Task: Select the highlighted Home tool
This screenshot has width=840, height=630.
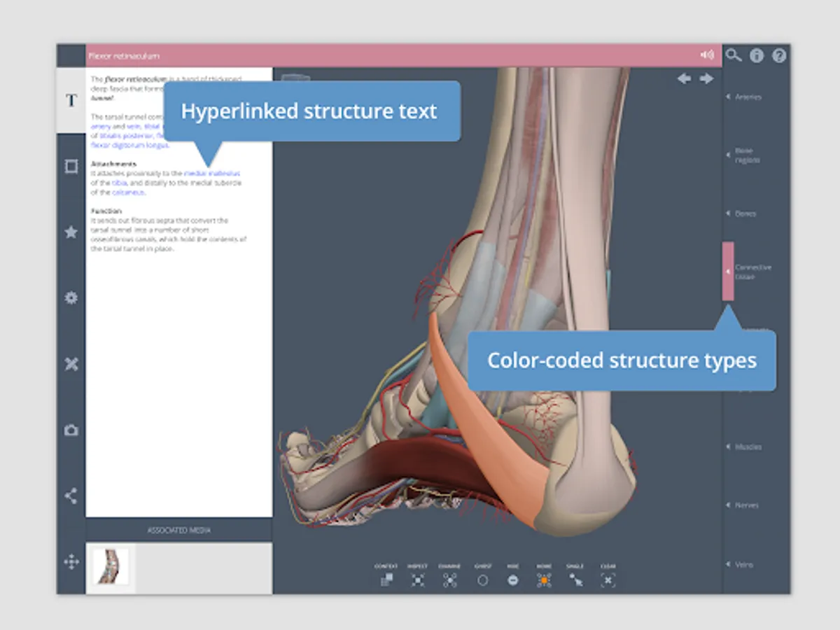Action: (544, 576)
